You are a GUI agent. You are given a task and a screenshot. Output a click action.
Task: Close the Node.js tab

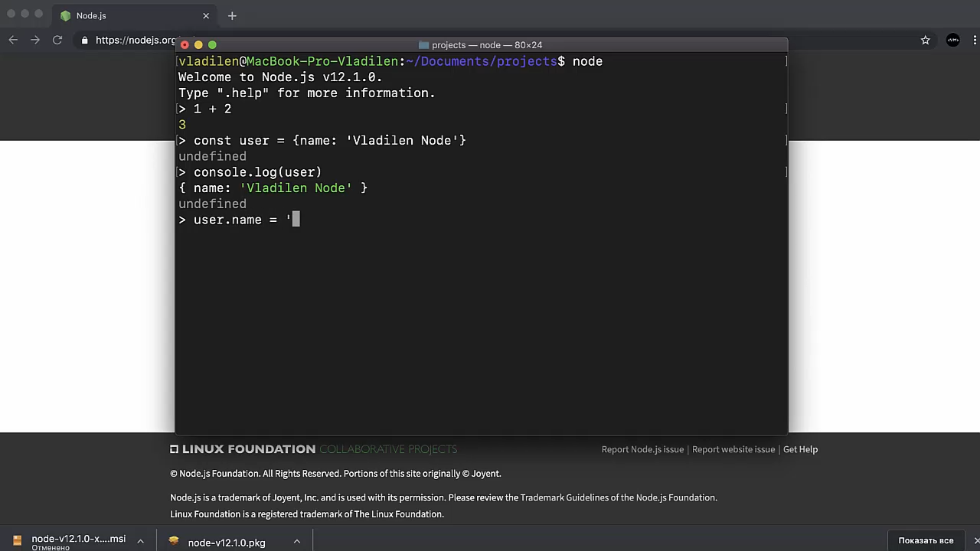(x=206, y=15)
